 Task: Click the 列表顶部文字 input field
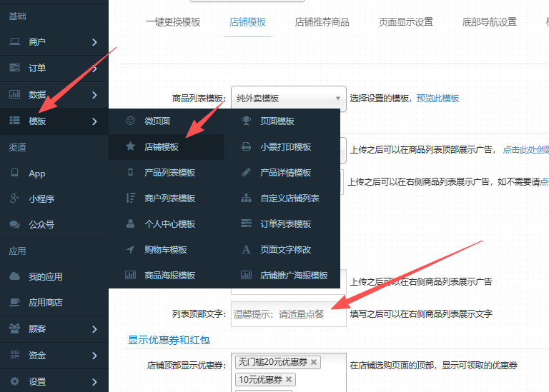point(288,314)
